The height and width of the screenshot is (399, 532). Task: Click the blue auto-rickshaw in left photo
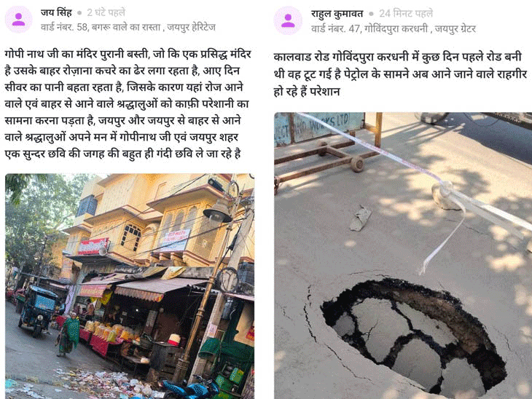click(39, 310)
